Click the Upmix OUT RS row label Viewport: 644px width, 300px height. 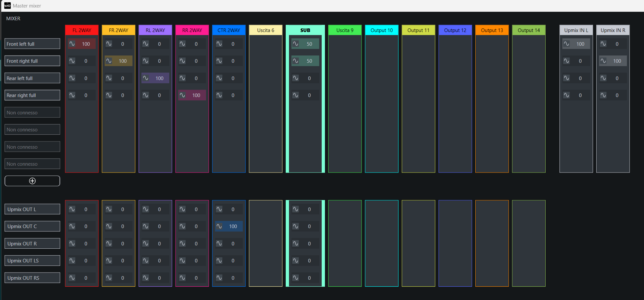[x=32, y=278]
